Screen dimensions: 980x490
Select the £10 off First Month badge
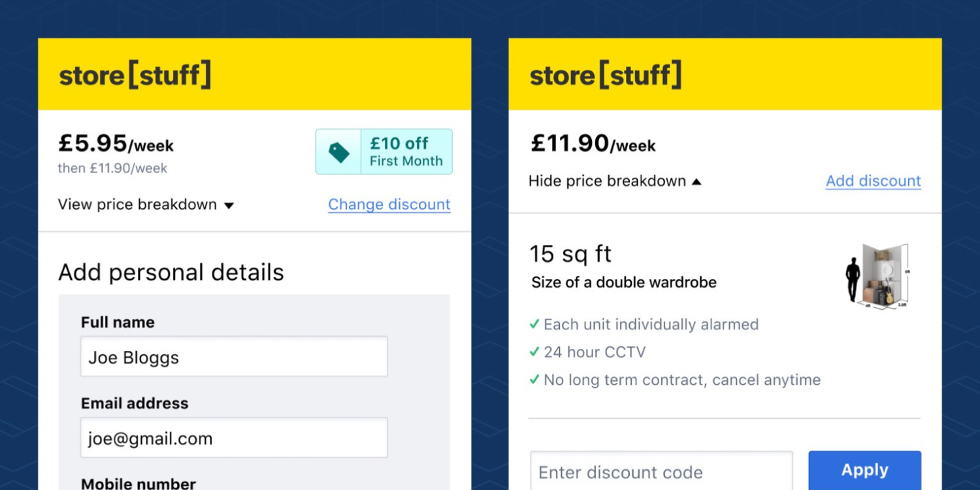tap(384, 151)
